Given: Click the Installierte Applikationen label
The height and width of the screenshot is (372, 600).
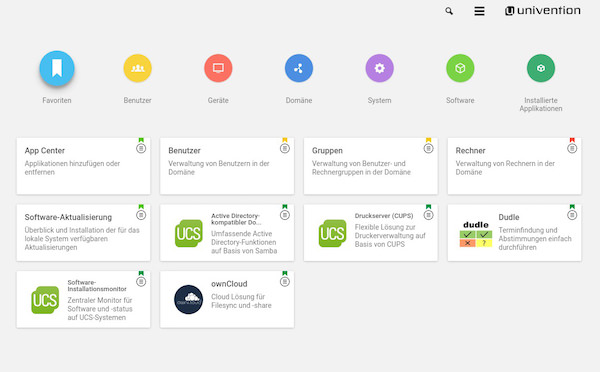Looking at the screenshot, I should 541,104.
